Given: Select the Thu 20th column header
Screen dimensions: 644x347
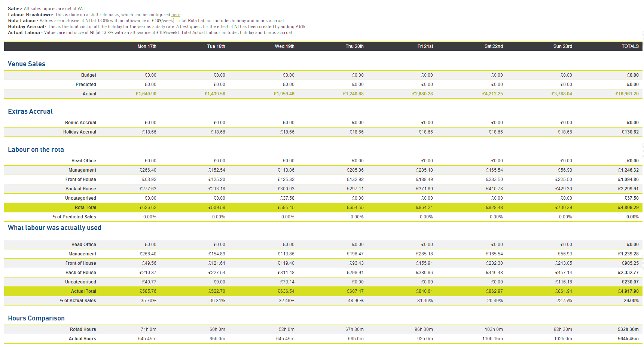Looking at the screenshot, I should pos(354,46).
